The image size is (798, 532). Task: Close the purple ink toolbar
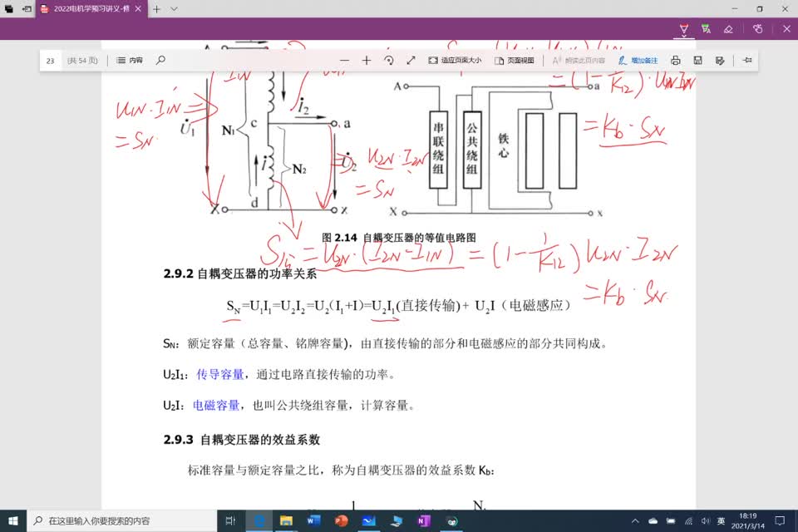[x=787, y=29]
